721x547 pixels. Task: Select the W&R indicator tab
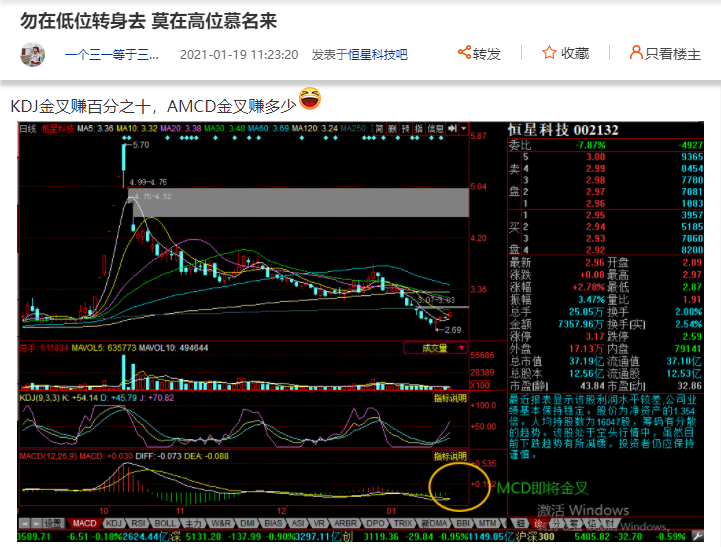pyautogui.click(x=221, y=523)
